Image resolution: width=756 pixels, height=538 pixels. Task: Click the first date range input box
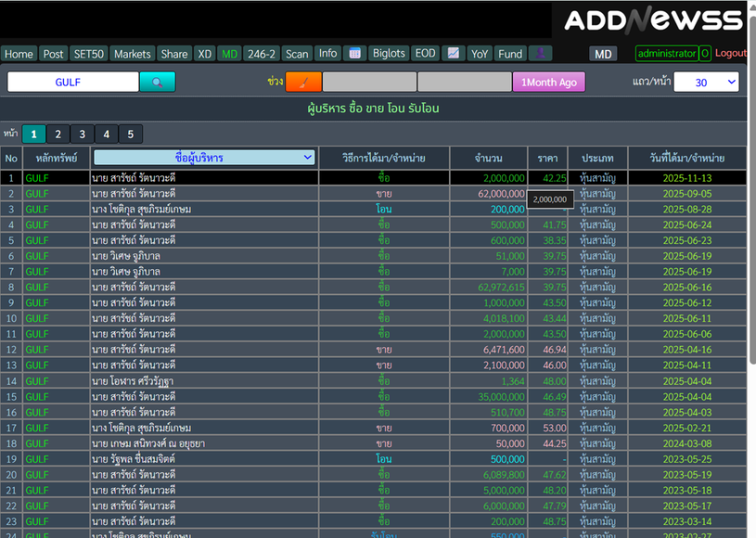tap(369, 83)
